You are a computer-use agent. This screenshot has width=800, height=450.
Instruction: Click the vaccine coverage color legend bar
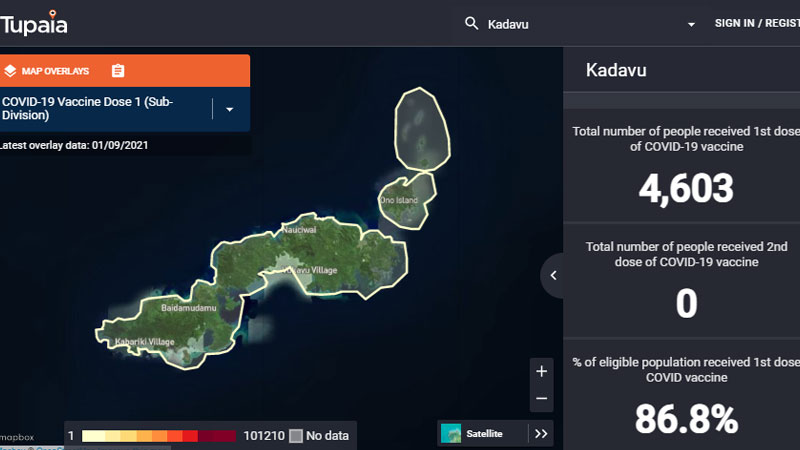click(158, 436)
